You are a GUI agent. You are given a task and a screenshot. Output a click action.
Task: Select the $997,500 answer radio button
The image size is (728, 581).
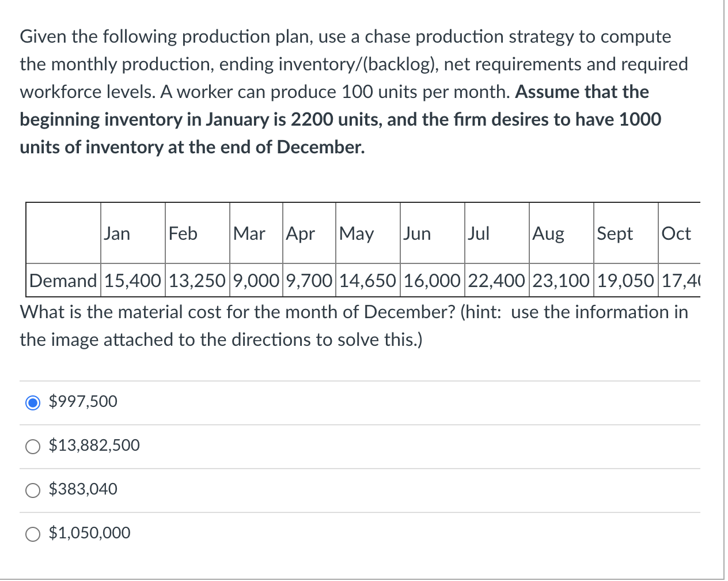click(33, 402)
